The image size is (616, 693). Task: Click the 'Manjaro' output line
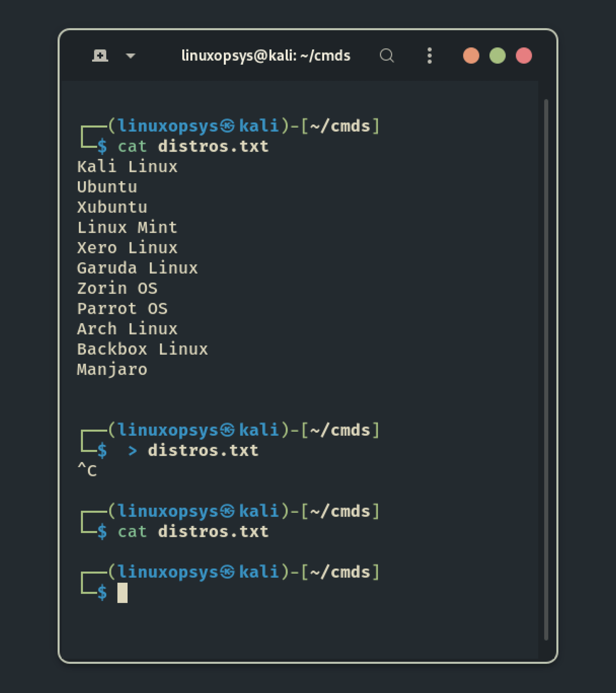(112, 370)
